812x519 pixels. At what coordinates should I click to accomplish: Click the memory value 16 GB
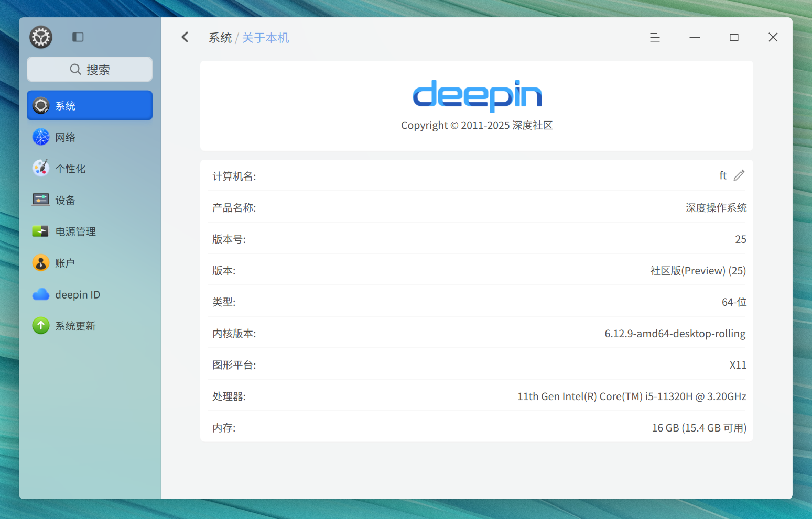[x=699, y=428]
